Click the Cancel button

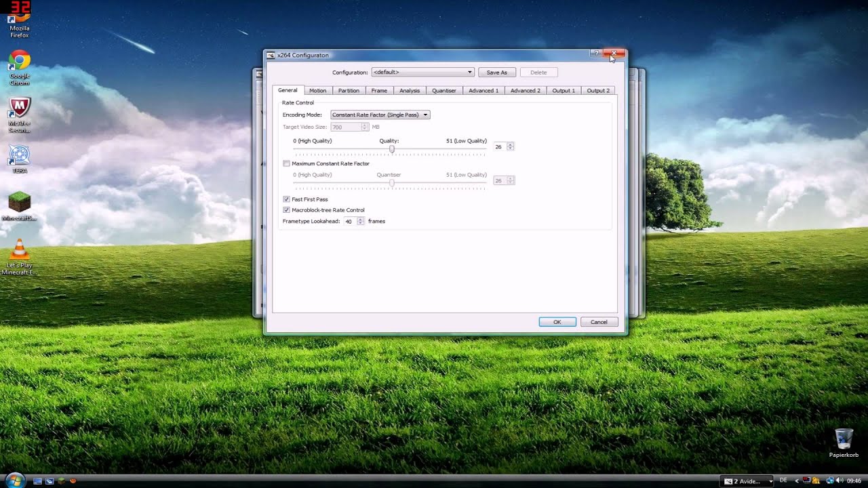(x=599, y=322)
